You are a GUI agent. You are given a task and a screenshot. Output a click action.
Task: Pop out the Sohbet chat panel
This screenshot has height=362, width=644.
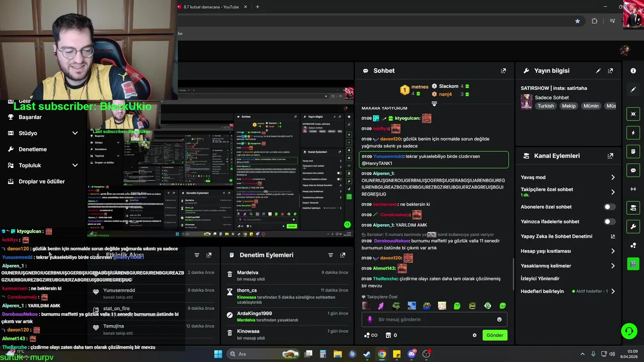point(503,71)
